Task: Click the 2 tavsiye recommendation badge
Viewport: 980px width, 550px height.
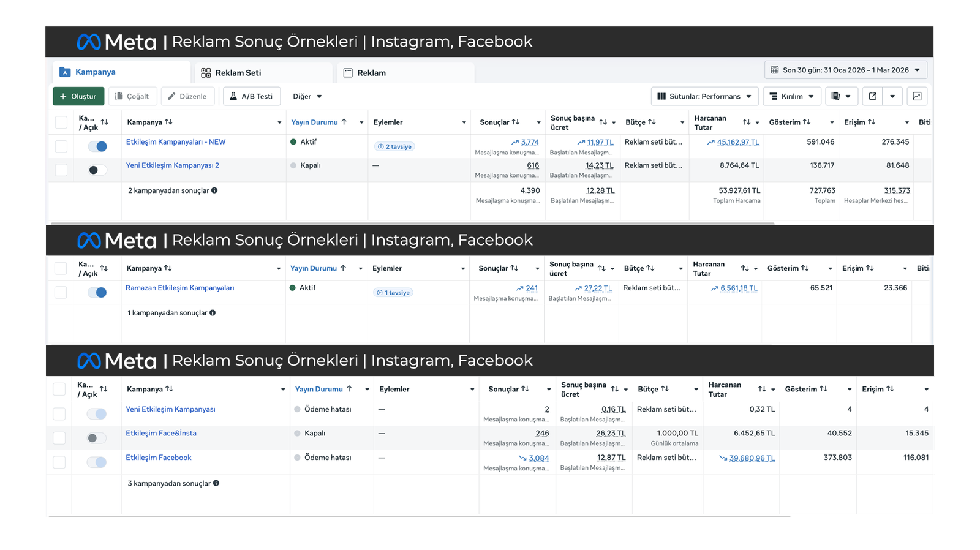Action: pos(395,146)
